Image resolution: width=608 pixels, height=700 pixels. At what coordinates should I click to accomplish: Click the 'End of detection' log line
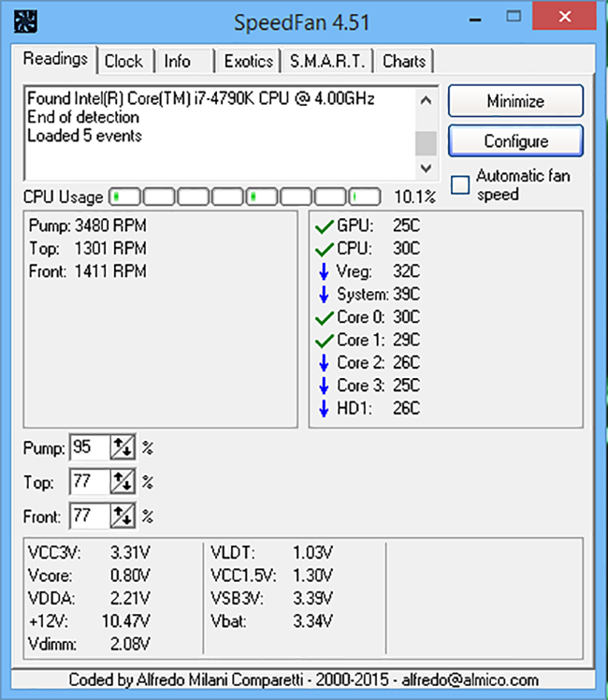[x=83, y=117]
